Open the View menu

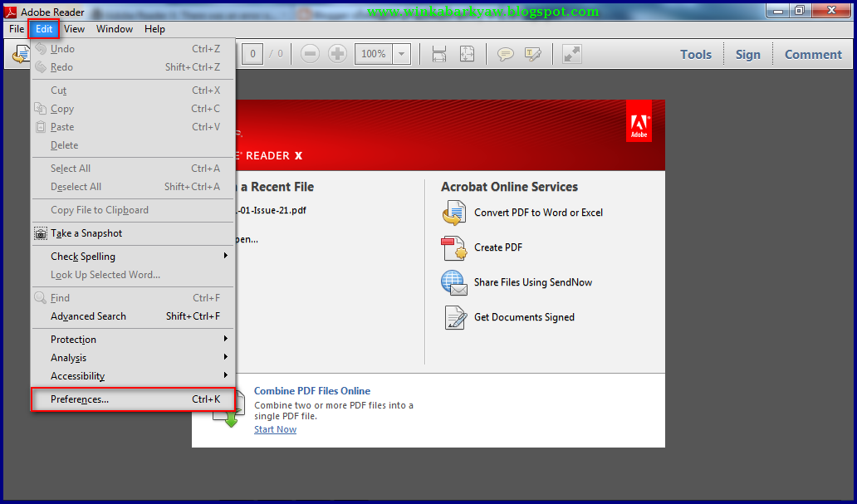[x=75, y=29]
